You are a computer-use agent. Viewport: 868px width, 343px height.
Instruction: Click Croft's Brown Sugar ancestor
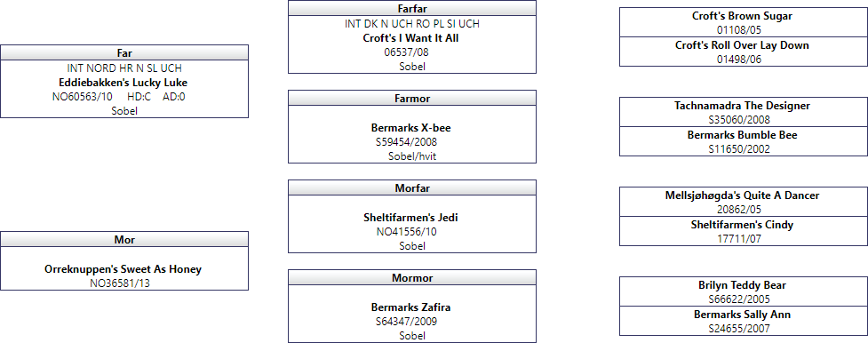pyautogui.click(x=743, y=16)
